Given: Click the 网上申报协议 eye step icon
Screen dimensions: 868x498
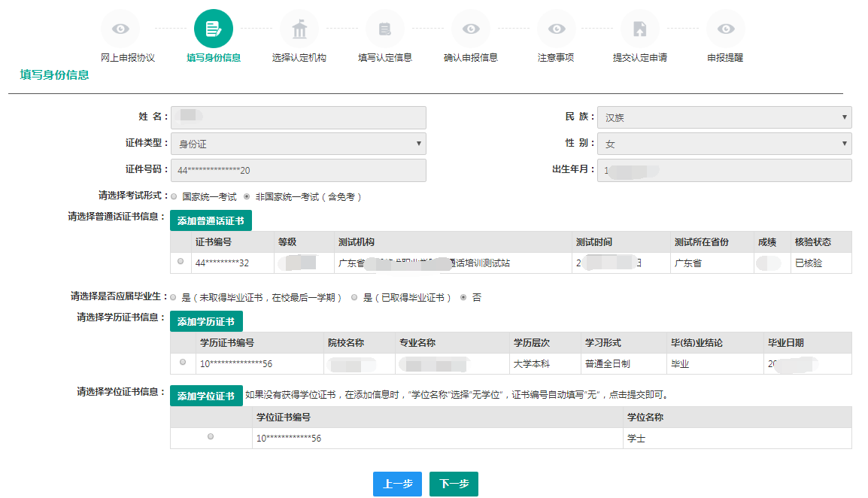Looking at the screenshot, I should click(120, 29).
